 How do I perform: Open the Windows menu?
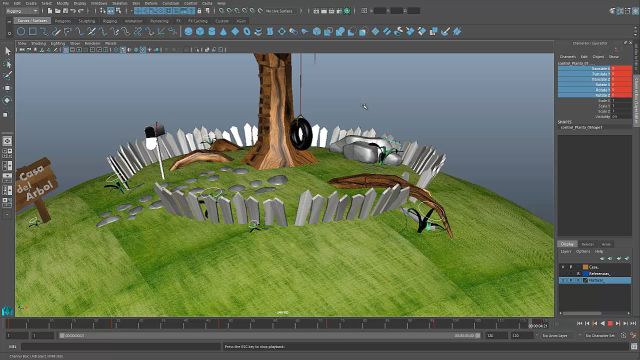[99, 3]
